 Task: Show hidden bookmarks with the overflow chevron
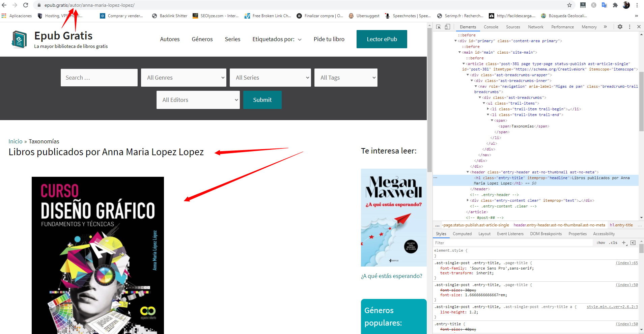pyautogui.click(x=636, y=16)
